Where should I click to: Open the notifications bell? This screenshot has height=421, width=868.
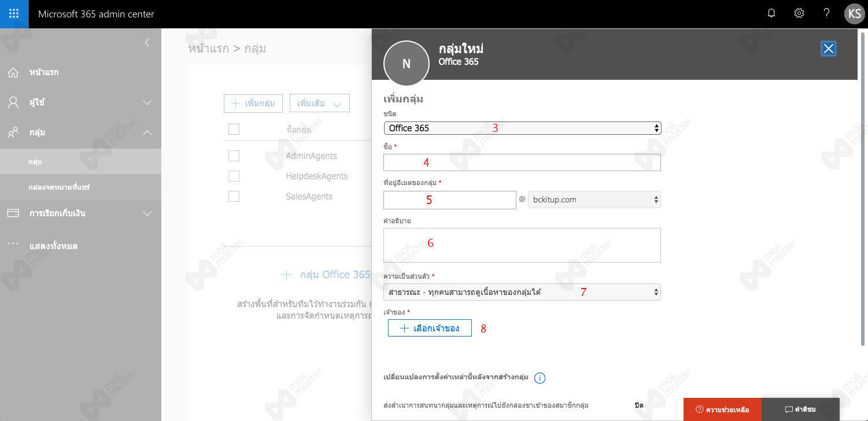pyautogui.click(x=771, y=13)
